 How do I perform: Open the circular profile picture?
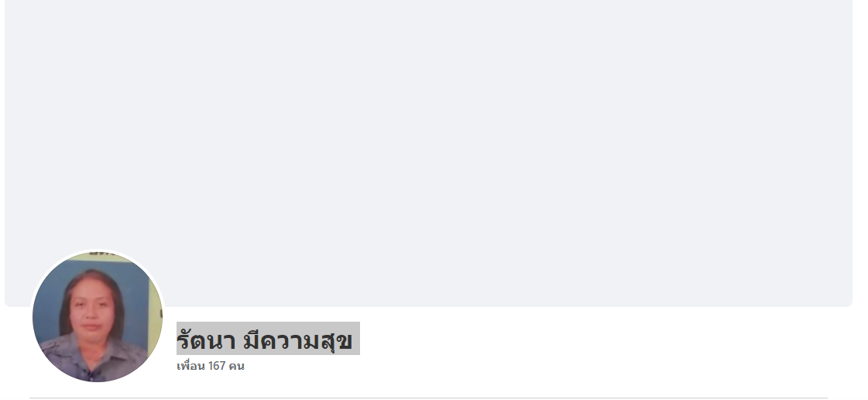tap(98, 316)
